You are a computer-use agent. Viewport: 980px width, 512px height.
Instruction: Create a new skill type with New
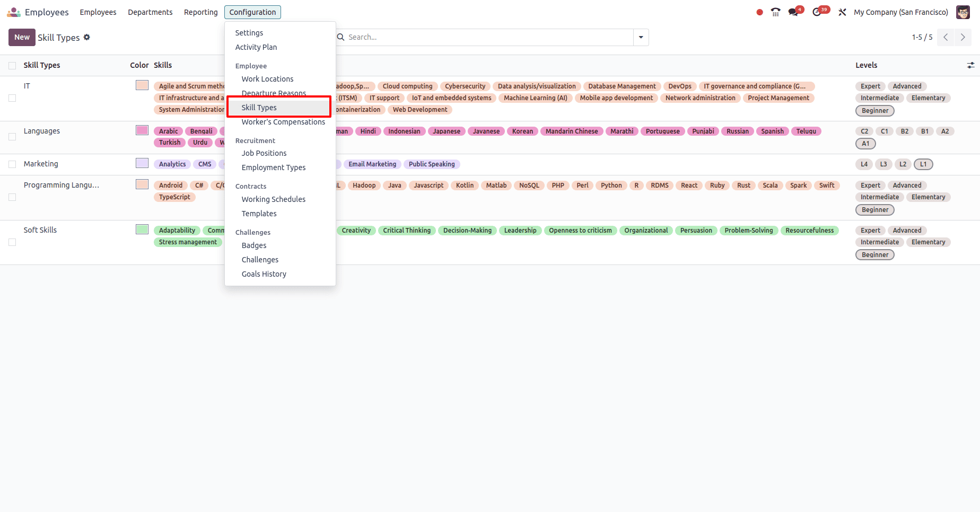click(22, 37)
